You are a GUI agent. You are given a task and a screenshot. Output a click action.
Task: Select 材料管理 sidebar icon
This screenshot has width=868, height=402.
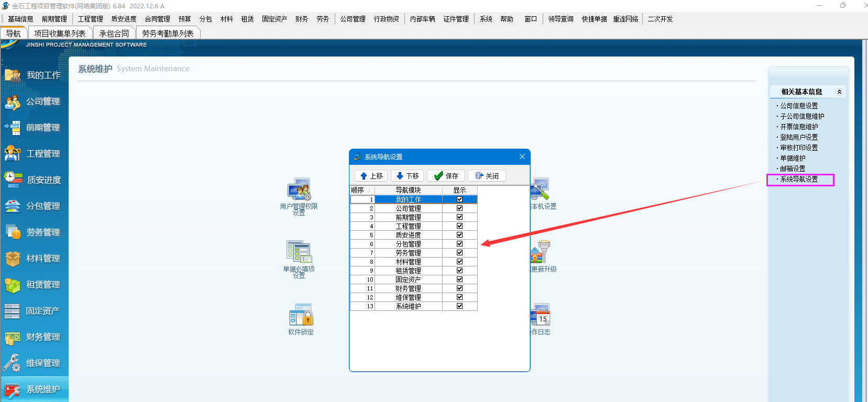(x=13, y=259)
